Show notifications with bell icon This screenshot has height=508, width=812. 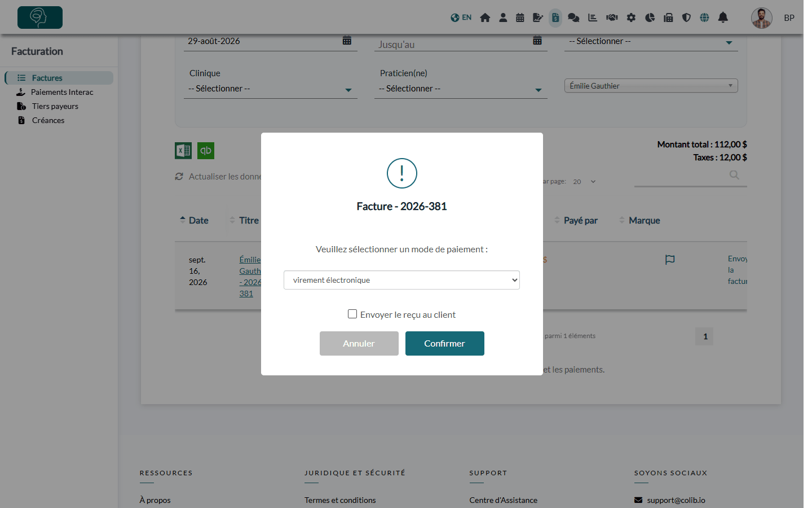point(723,17)
